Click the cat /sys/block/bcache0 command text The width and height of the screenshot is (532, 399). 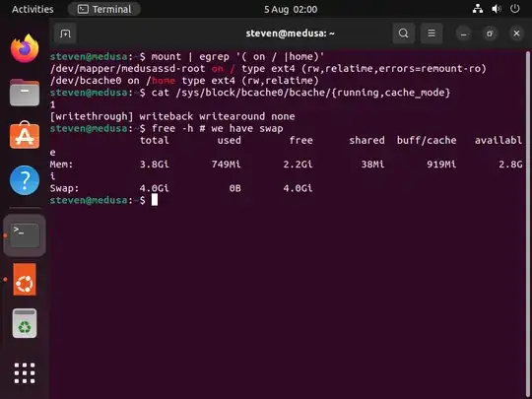pos(300,93)
